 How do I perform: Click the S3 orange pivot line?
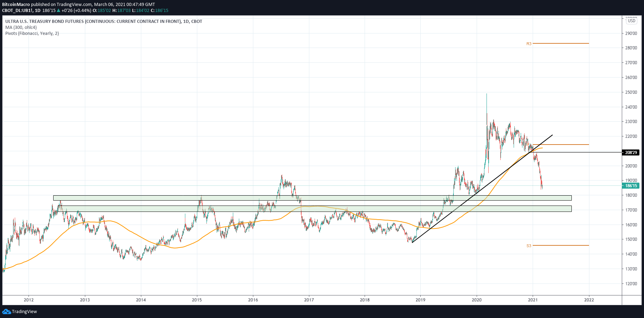point(561,245)
